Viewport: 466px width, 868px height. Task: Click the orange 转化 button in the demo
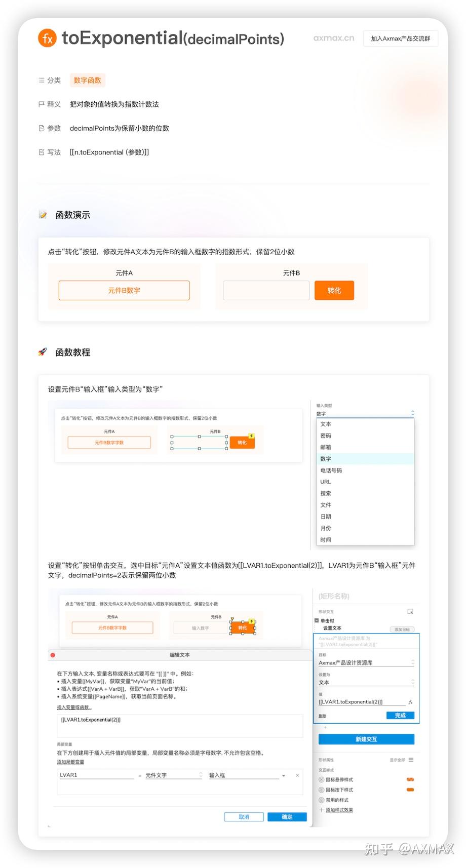click(334, 290)
